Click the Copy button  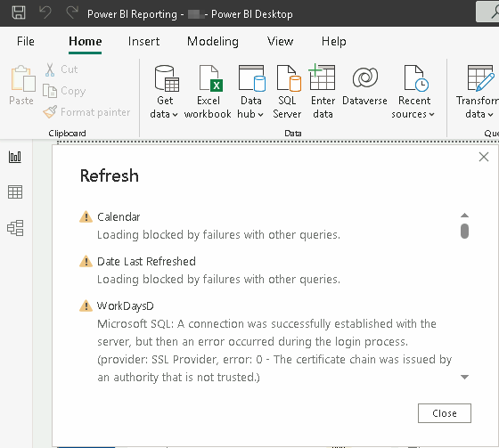(x=64, y=91)
